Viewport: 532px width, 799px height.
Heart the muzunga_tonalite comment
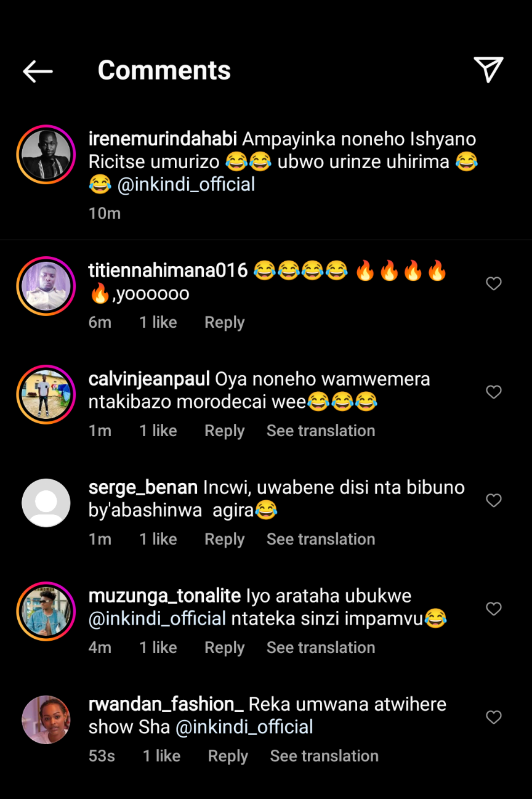point(494,609)
